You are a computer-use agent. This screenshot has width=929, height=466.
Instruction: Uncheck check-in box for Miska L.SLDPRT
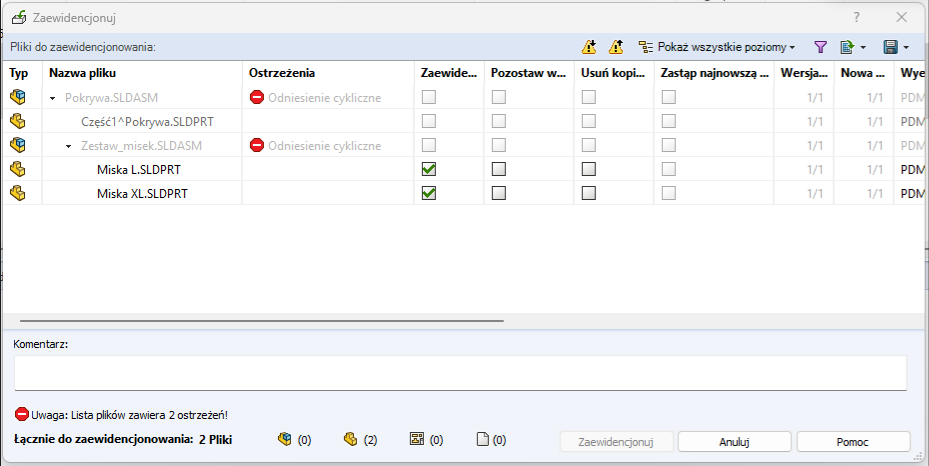(429, 169)
